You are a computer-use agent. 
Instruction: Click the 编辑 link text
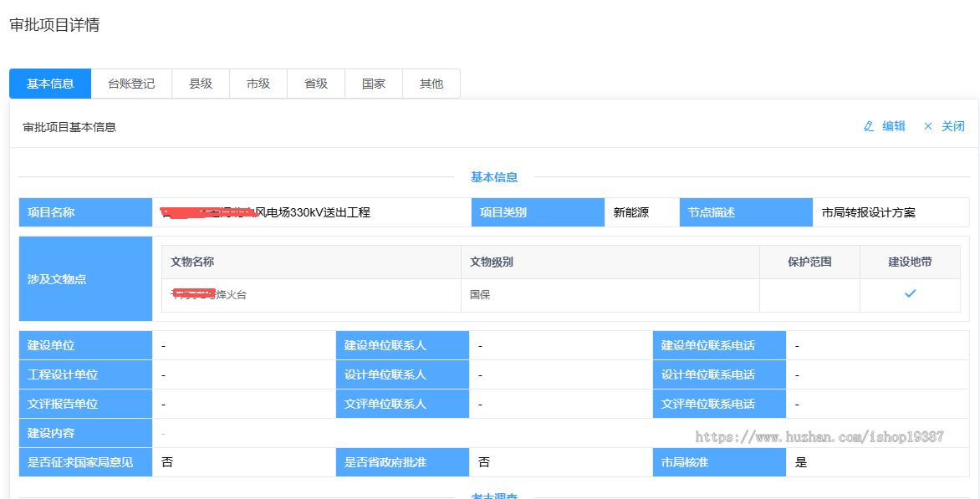(894, 126)
